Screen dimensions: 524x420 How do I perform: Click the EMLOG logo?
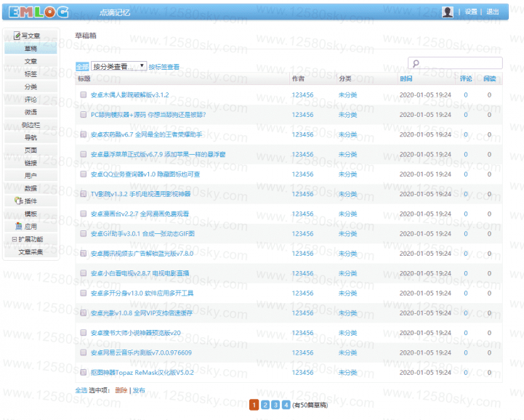pyautogui.click(x=39, y=12)
